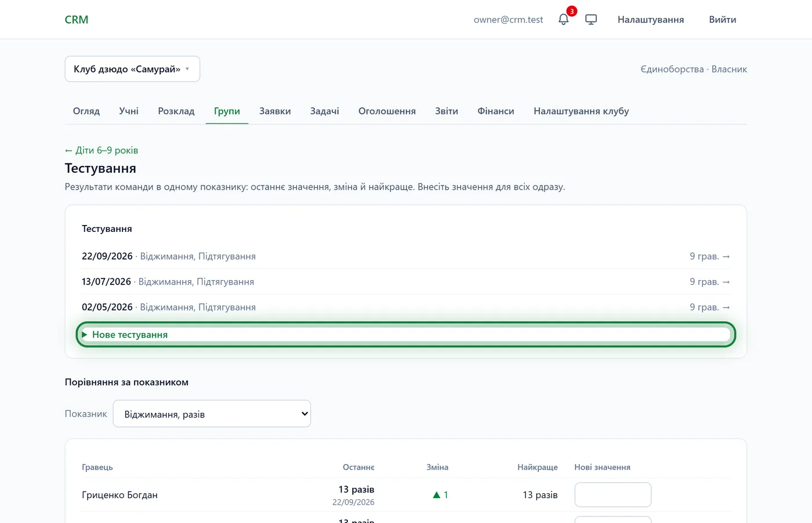This screenshot has width=812, height=523.
Task: Open the club selector «Самурай» dropdown
Action: tap(132, 69)
